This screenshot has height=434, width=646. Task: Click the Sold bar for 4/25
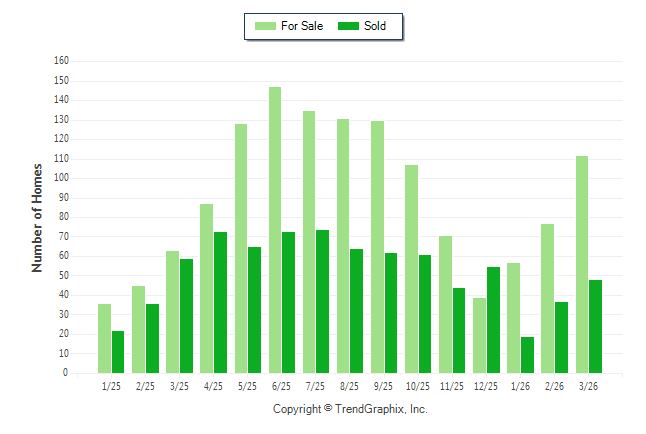click(220, 302)
